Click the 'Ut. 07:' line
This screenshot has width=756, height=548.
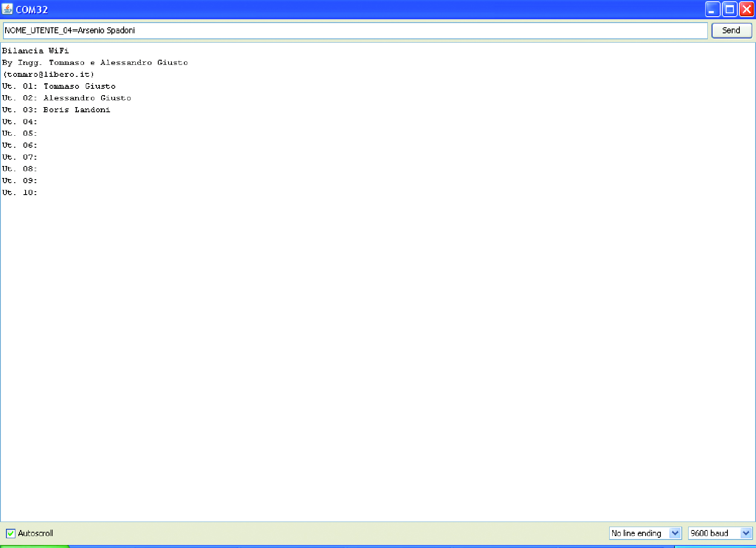[x=20, y=157]
